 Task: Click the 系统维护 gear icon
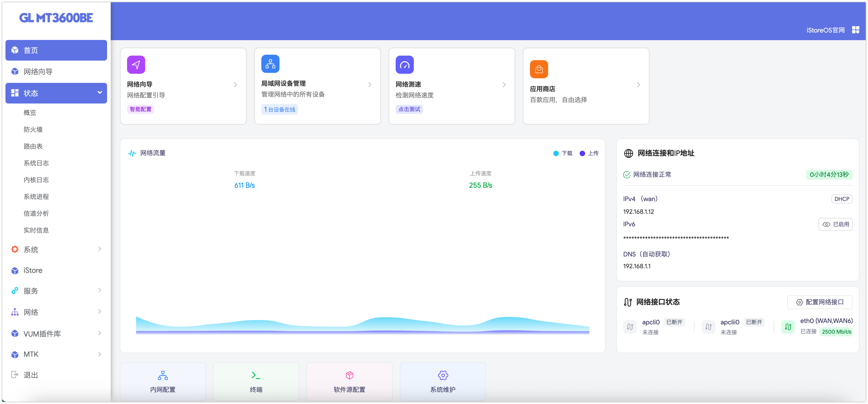(x=443, y=375)
